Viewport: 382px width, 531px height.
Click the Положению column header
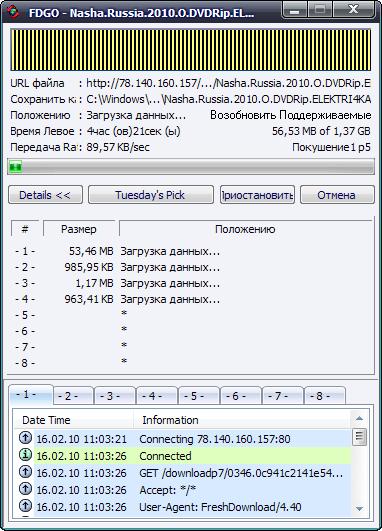246,229
